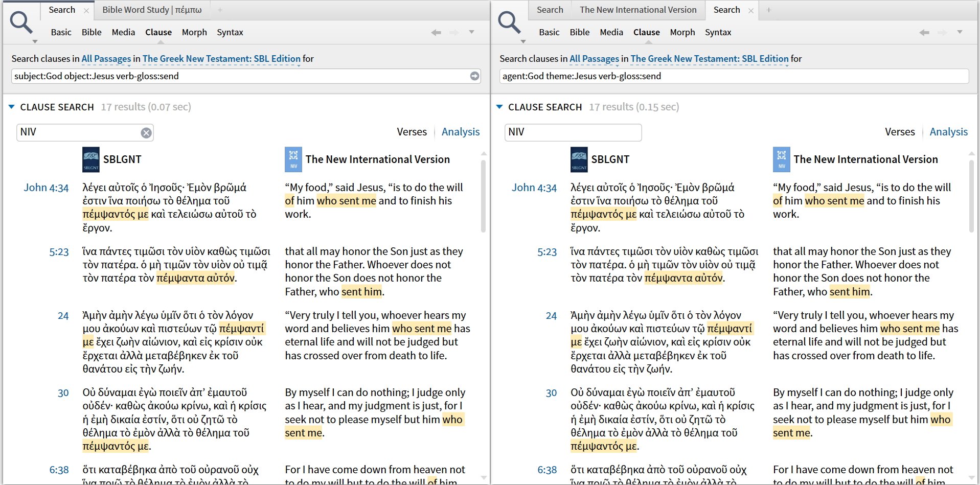This screenshot has width=980, height=485.
Task: Open NIV resource icon in right results
Action: coord(782,160)
